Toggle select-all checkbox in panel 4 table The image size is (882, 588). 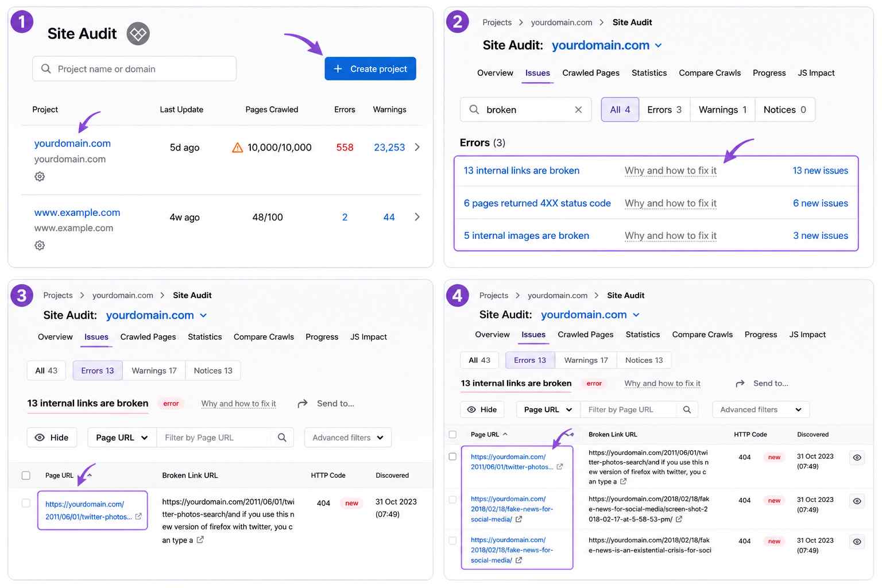pyautogui.click(x=452, y=434)
